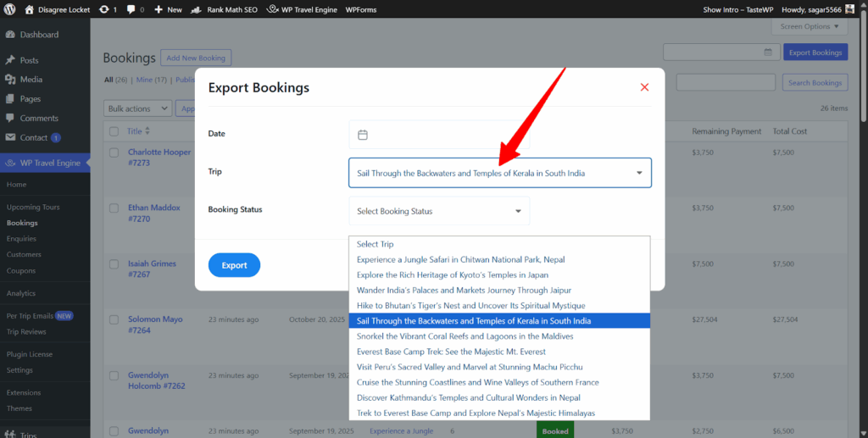The image size is (868, 438).
Task: Open the Bulk actions dropdown
Action: pyautogui.click(x=137, y=108)
